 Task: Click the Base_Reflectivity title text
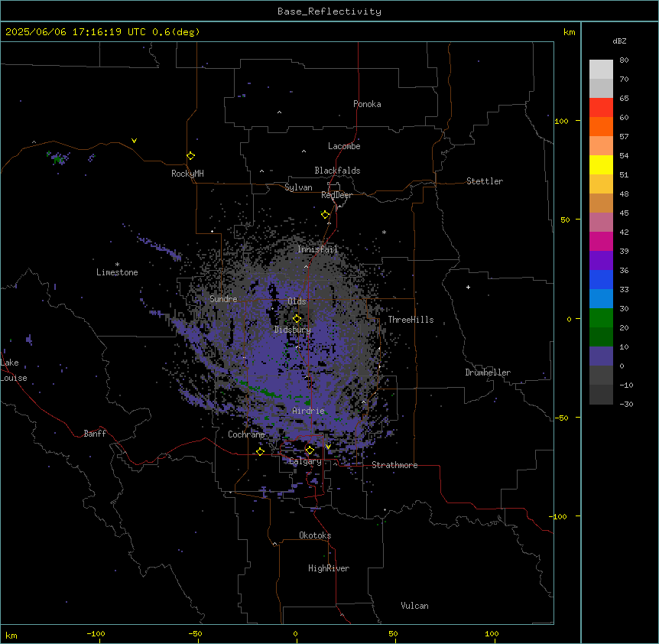329,11
